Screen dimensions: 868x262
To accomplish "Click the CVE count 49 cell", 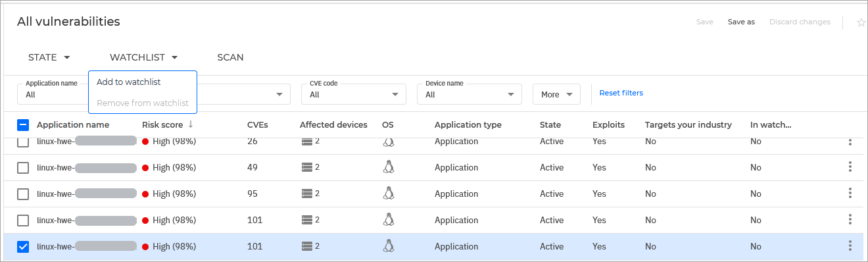I will pyautogui.click(x=252, y=167).
